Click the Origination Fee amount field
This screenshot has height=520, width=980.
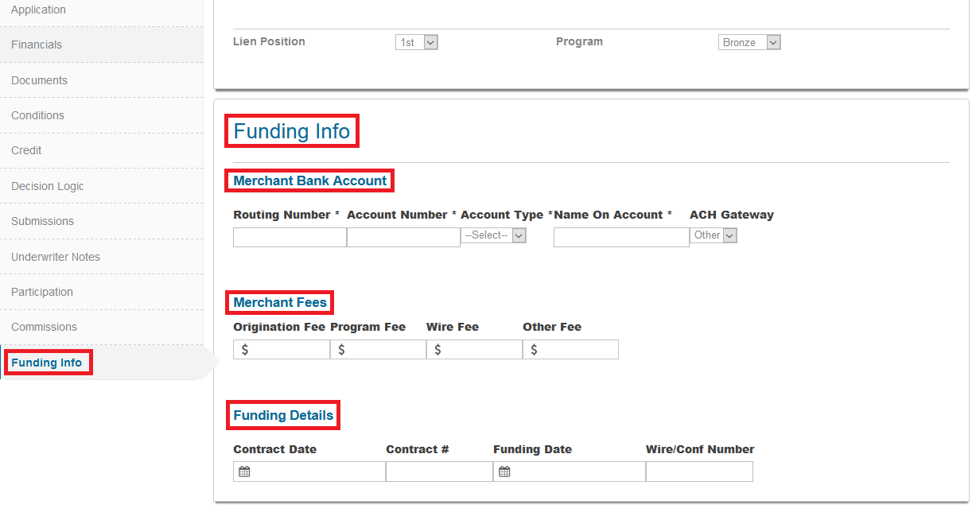(282, 350)
